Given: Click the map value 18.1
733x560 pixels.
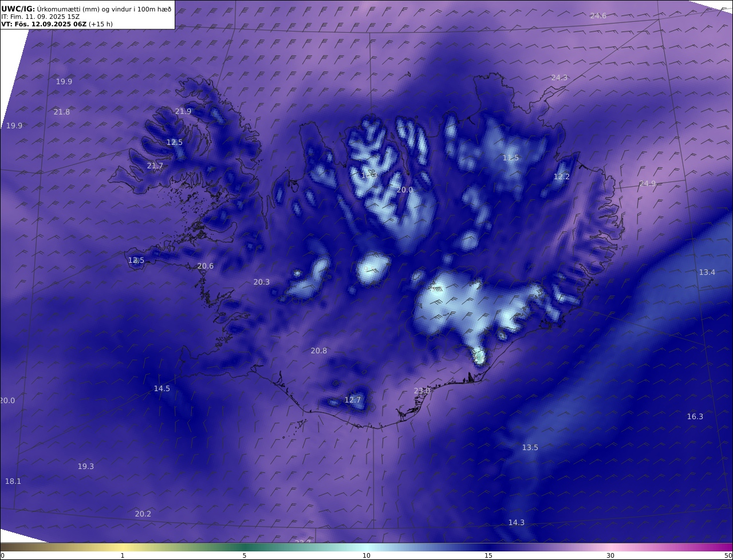Looking at the screenshot, I should pos(13,481).
